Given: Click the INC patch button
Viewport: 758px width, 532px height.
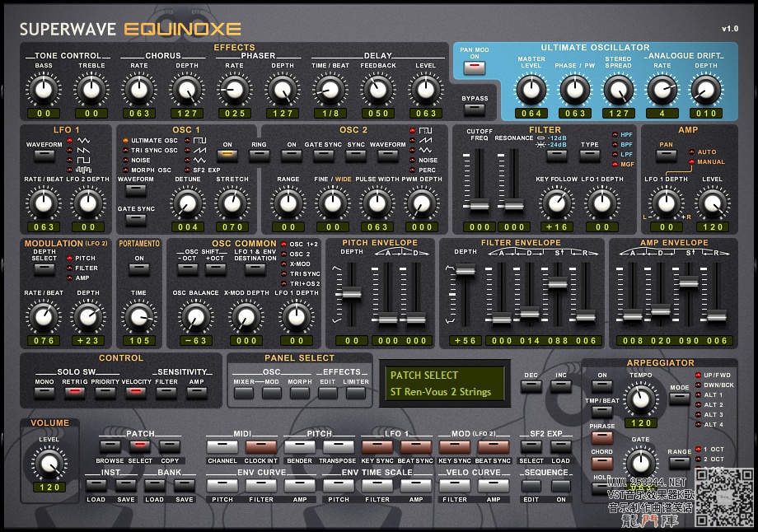Looking at the screenshot, I should (x=561, y=386).
